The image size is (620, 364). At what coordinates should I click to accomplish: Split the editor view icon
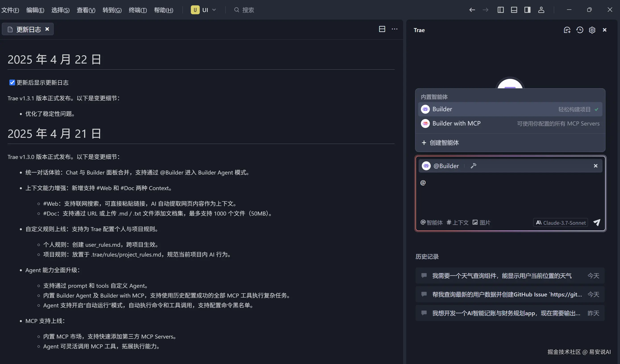click(x=382, y=29)
